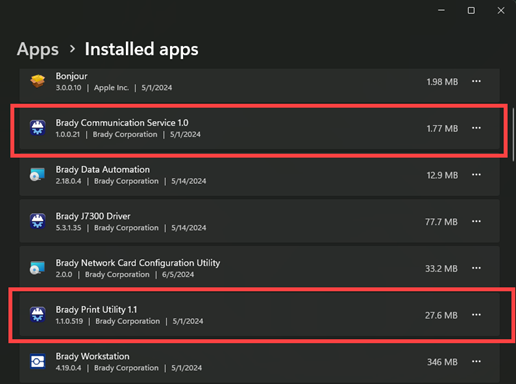Click version 3.0.0.10 Apple Inc. details line
516x384 pixels.
(114, 88)
